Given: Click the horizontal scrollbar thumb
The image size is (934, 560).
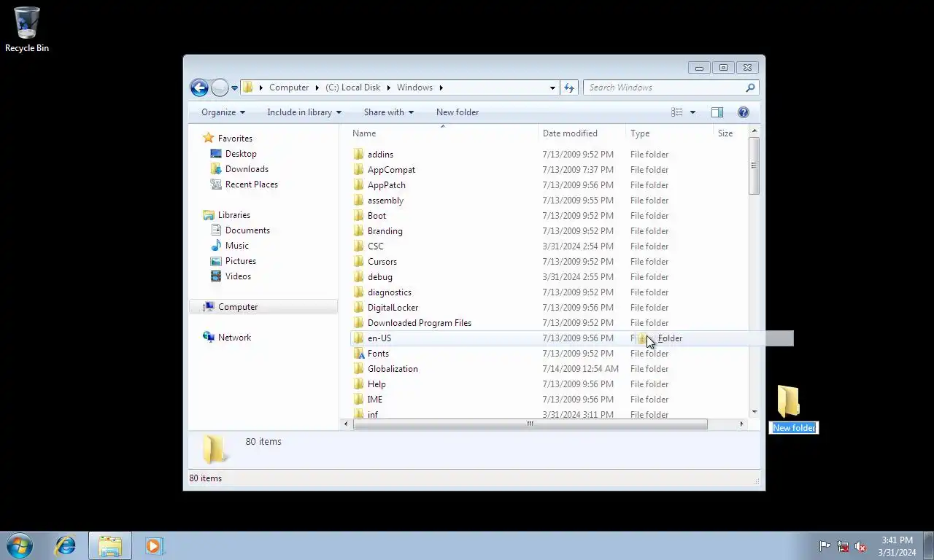Looking at the screenshot, I should tap(530, 424).
